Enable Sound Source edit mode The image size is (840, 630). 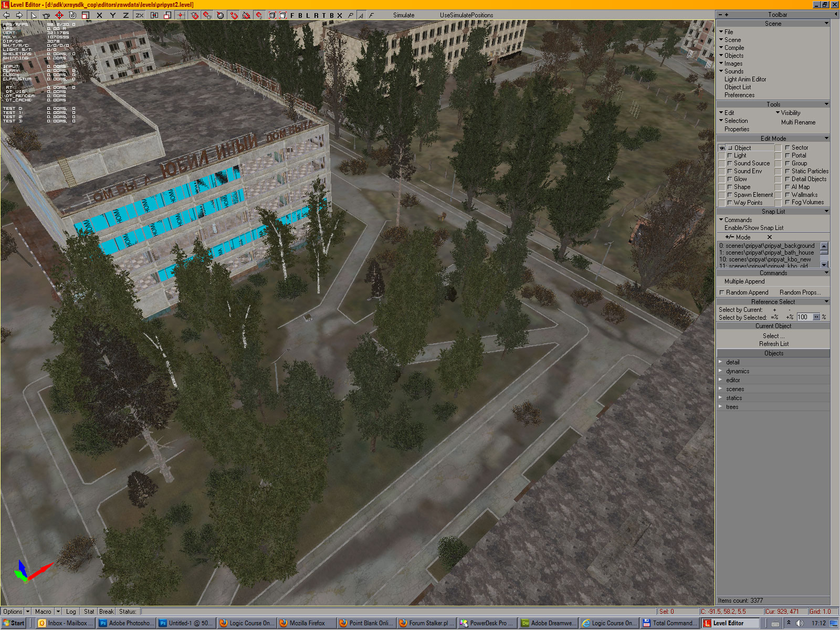pyautogui.click(x=748, y=163)
